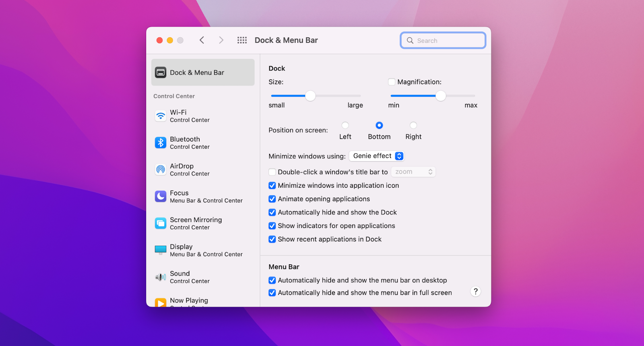644x346 pixels.
Task: Open Sound Control Center settings
Action: (203, 277)
